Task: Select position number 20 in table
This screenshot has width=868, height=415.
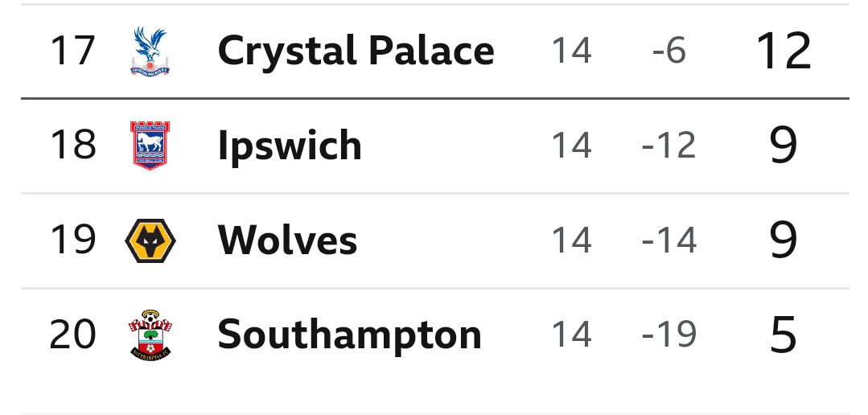Action: click(x=72, y=335)
